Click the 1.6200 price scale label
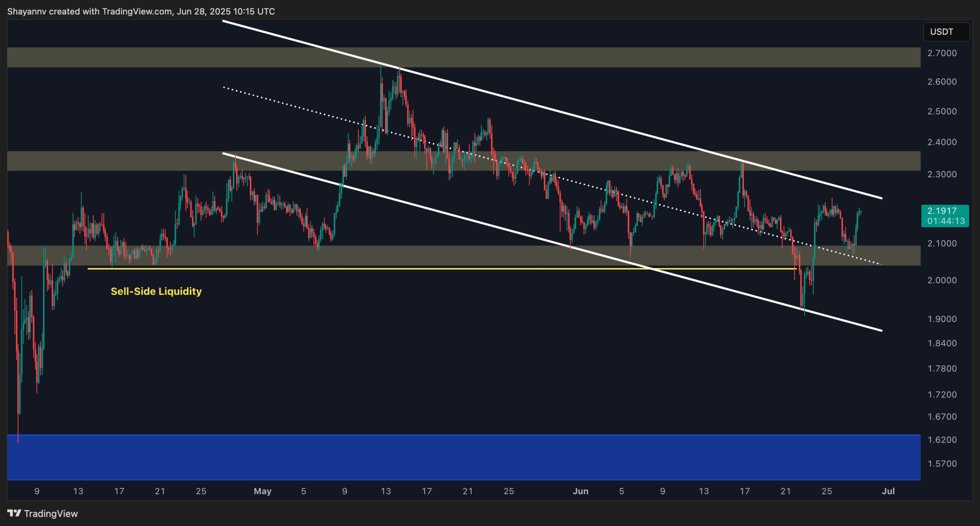The width and height of the screenshot is (980, 526). [x=942, y=440]
